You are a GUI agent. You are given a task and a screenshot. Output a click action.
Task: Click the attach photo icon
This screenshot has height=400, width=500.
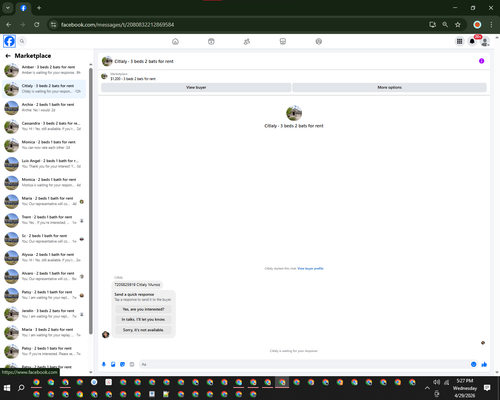point(113,364)
